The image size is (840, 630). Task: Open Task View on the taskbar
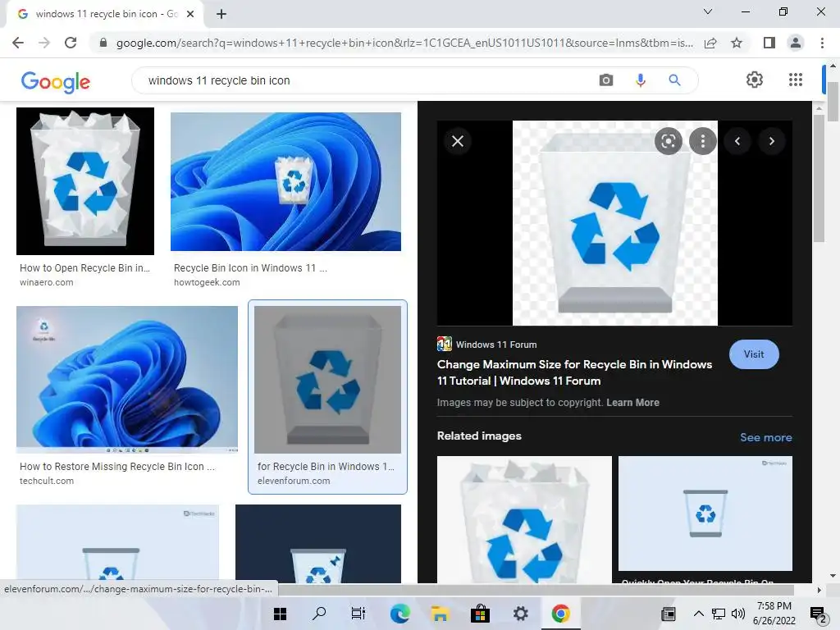point(358,614)
